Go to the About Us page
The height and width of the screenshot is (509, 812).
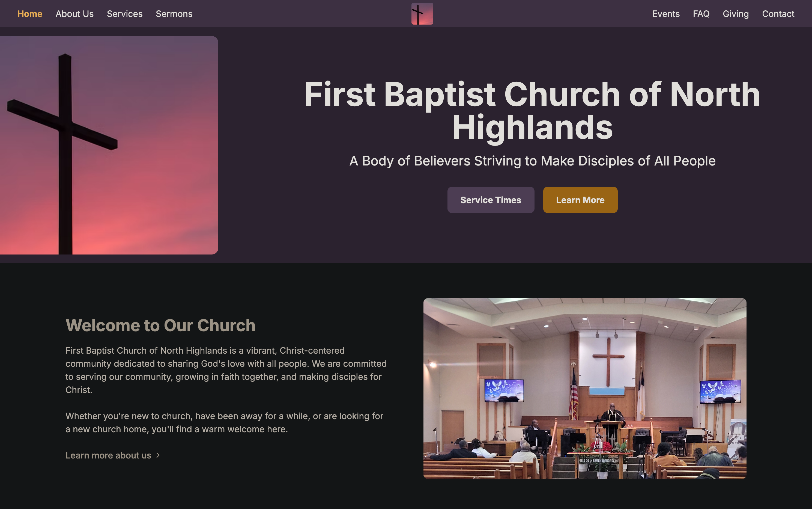click(x=75, y=14)
